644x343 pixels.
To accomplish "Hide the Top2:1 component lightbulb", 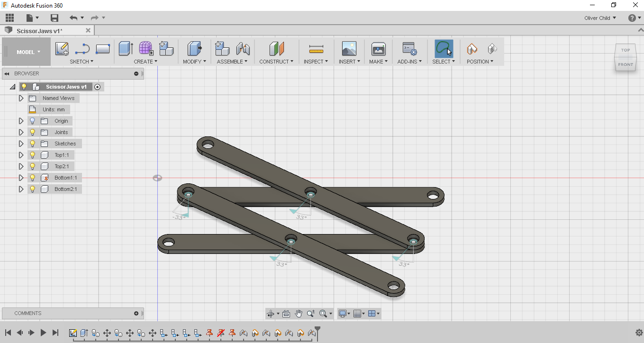I will (33, 166).
